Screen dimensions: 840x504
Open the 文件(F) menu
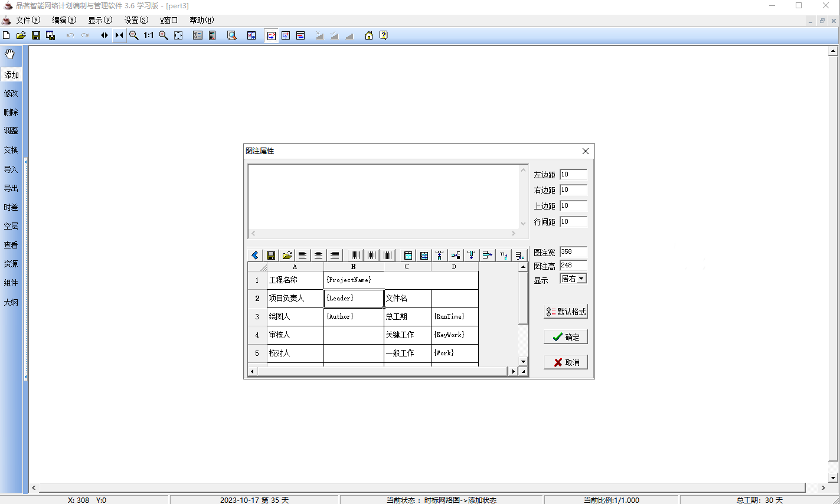[28, 20]
